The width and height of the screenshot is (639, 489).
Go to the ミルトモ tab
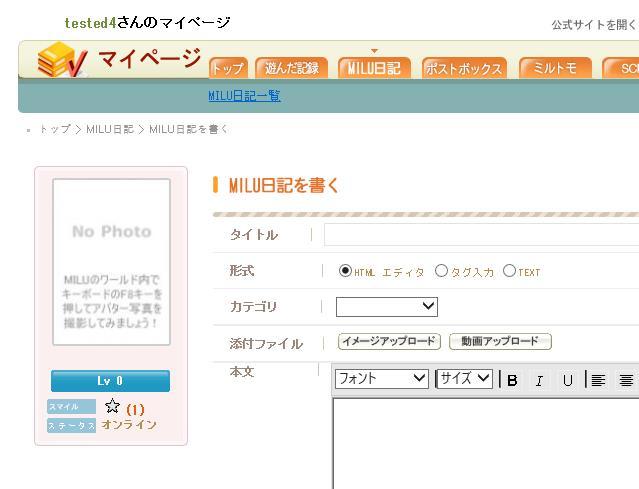[554, 68]
